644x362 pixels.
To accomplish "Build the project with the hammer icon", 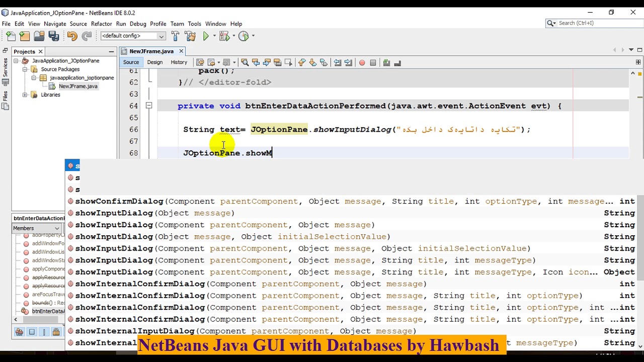I will [175, 36].
